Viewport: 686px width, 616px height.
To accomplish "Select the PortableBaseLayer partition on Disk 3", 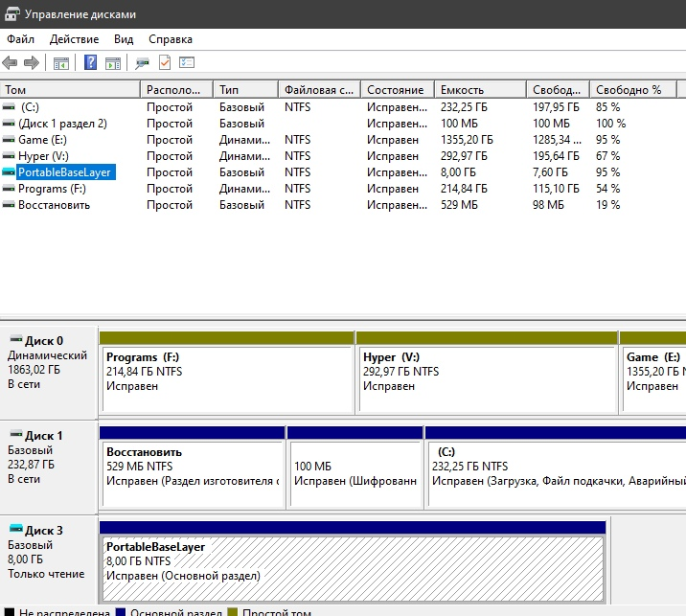I will click(x=353, y=562).
